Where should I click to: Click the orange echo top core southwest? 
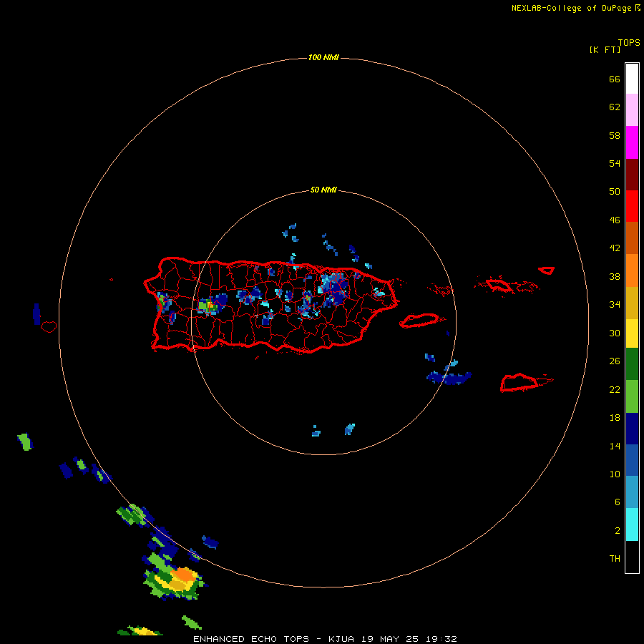tap(182, 575)
